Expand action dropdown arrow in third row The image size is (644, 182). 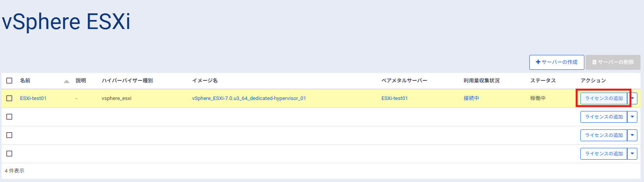pos(632,135)
